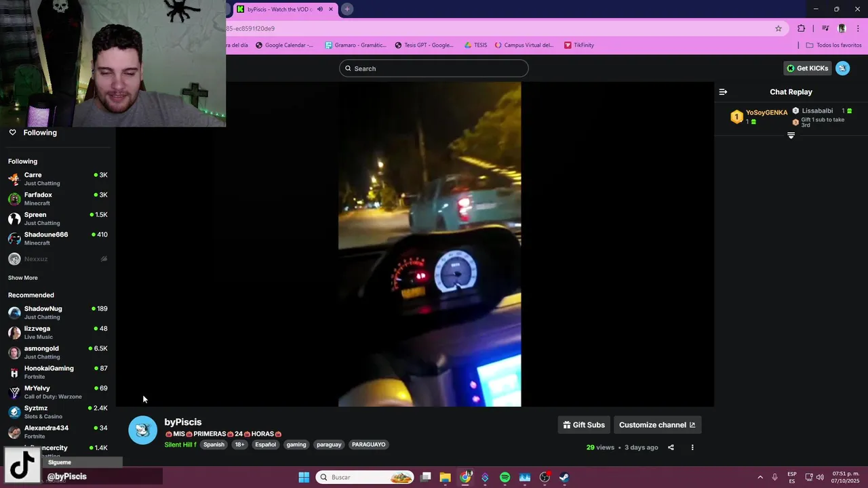Open Campus Virtual bookmark
This screenshot has height=488, width=868.
point(524,45)
